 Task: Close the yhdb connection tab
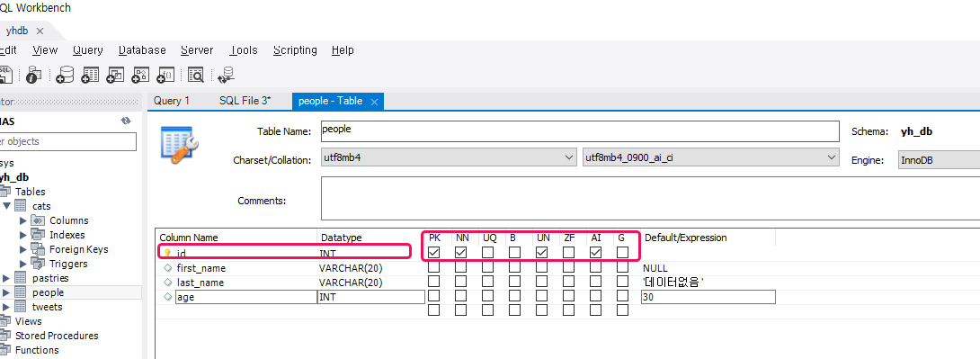[x=40, y=31]
